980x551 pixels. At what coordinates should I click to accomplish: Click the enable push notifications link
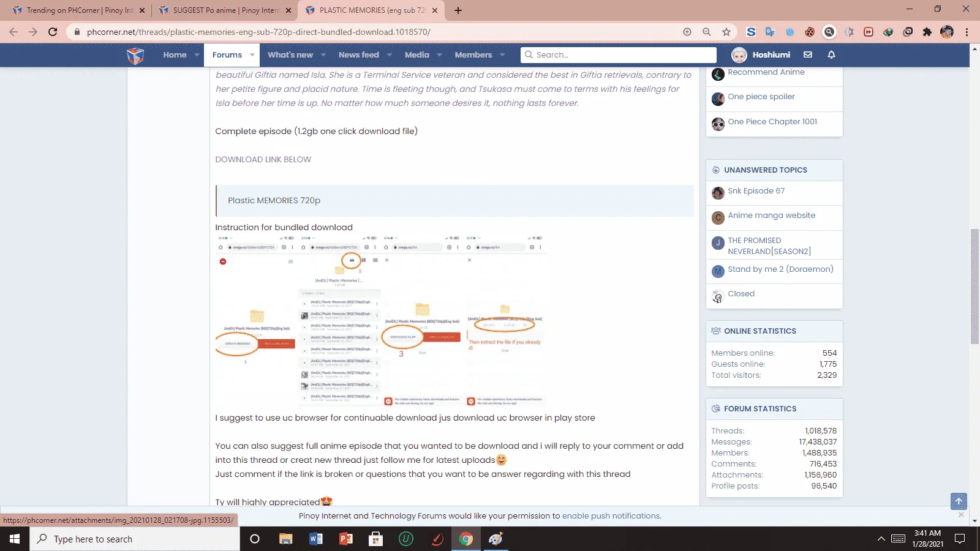611,515
